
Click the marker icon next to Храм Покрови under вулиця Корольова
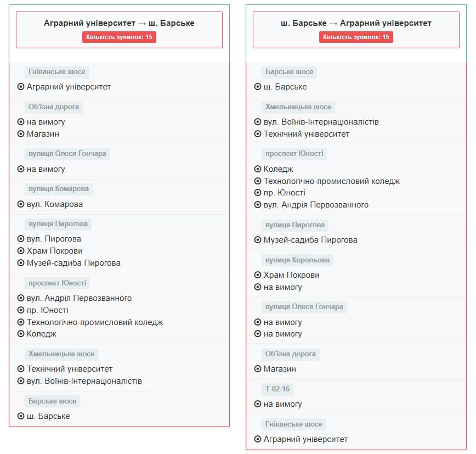(x=258, y=275)
